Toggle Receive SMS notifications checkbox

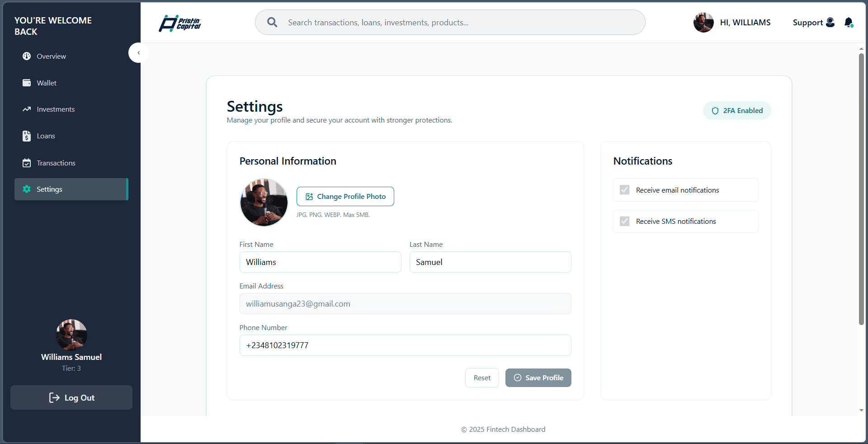point(625,221)
